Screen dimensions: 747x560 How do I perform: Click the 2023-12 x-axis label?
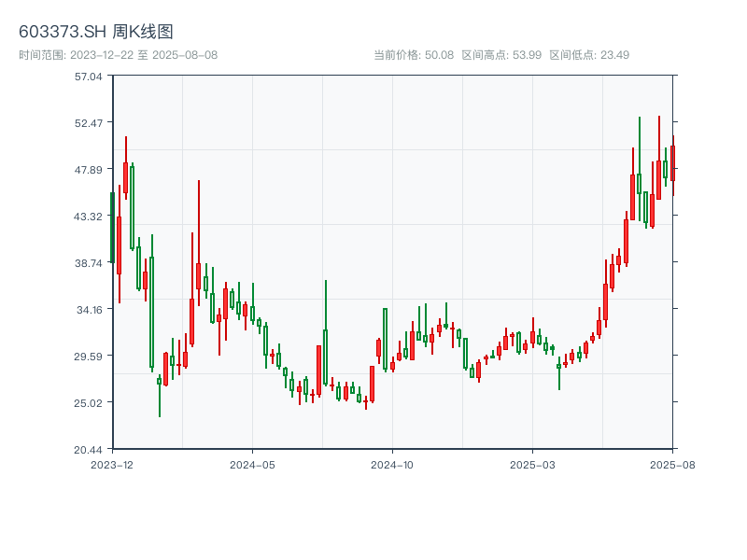point(112,465)
